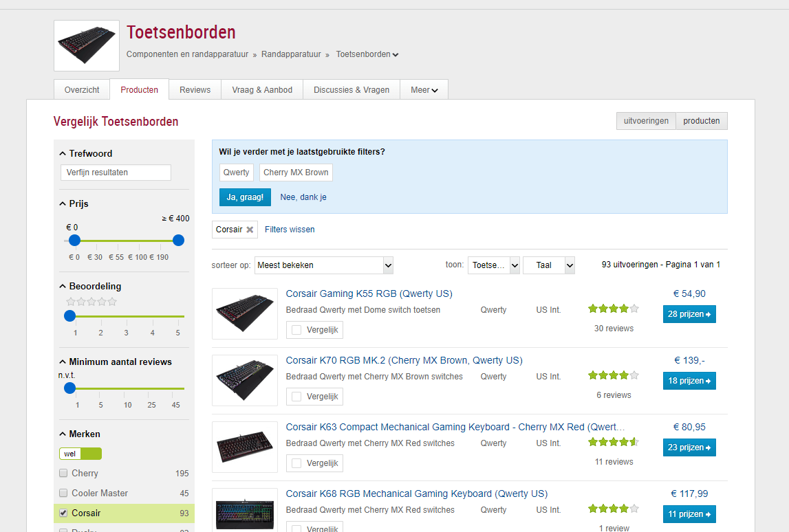This screenshot has width=789, height=532.
Task: View 23 prijzen for Corsair K63
Action: pos(689,447)
